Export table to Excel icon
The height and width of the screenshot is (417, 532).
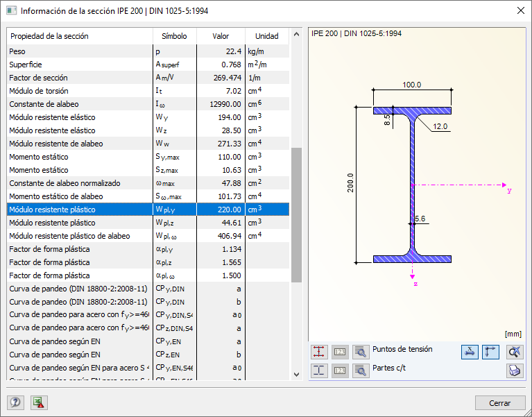tap(39, 402)
